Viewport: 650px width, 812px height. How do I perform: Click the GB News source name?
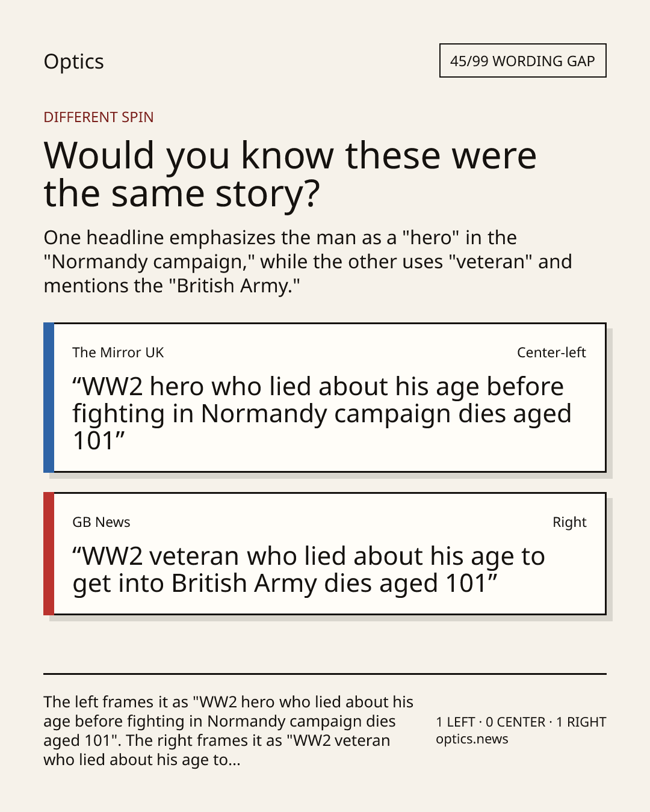click(101, 522)
